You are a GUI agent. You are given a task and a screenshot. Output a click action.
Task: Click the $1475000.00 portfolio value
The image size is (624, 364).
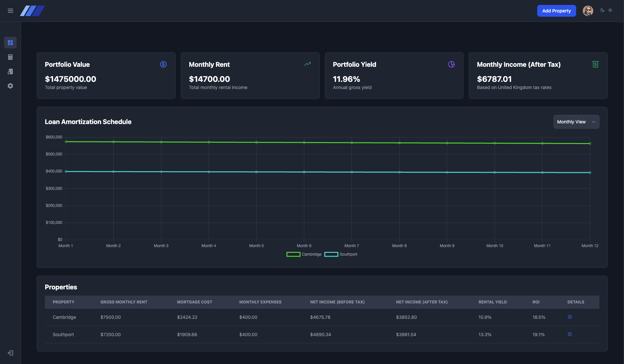tap(70, 79)
